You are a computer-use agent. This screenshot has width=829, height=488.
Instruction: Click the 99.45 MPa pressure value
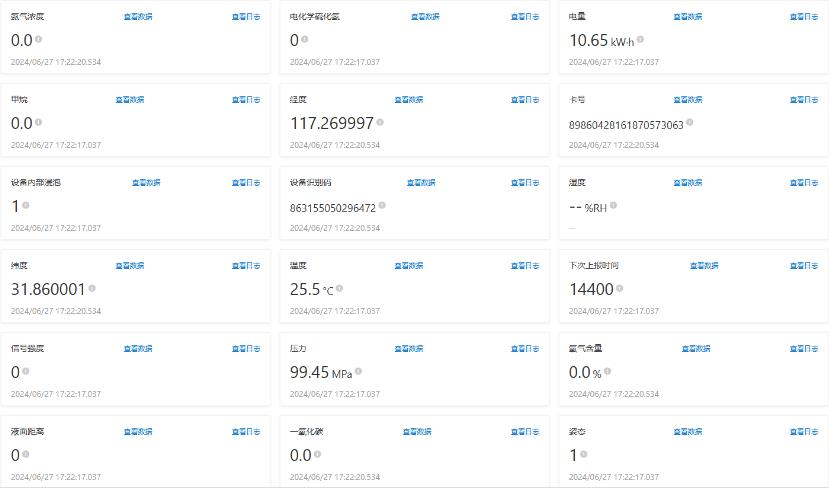point(321,372)
